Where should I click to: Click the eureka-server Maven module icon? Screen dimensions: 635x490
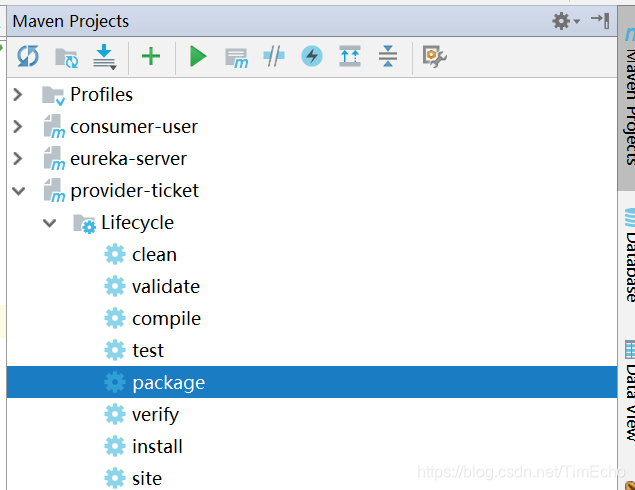coord(54,158)
